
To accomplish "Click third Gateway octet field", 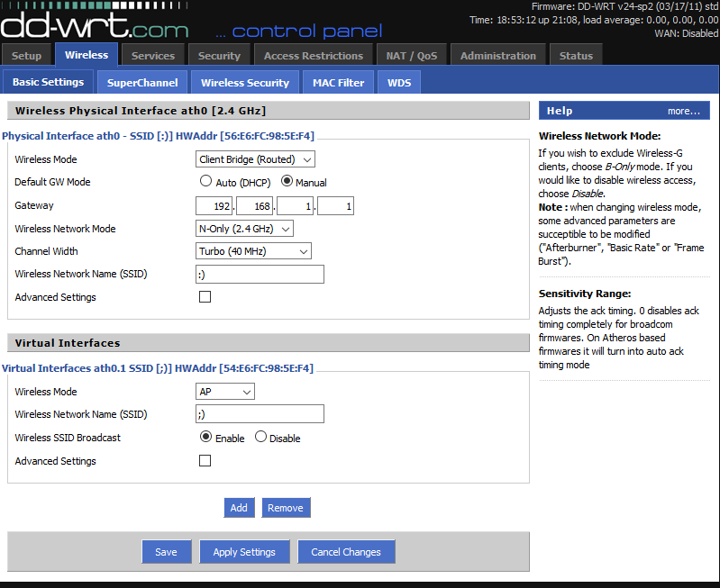I will pos(296,206).
